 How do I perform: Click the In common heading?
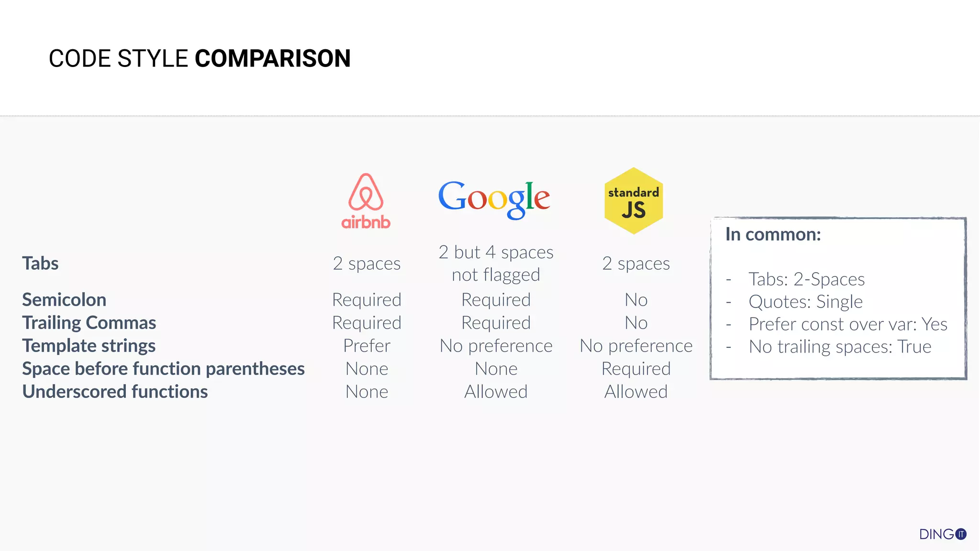coord(773,234)
